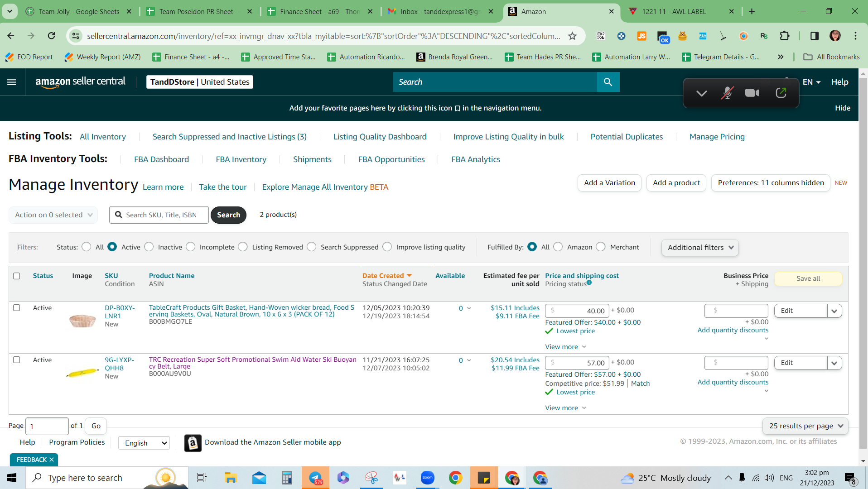Click the TableCraft basket product thumbnail
Image resolution: width=868 pixels, height=489 pixels.
coord(82,321)
